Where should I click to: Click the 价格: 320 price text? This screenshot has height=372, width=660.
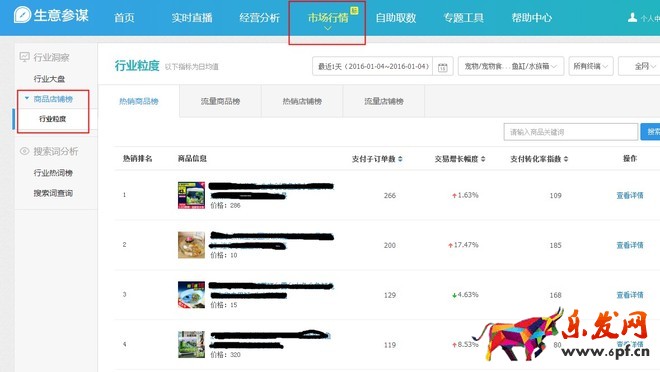[225, 355]
